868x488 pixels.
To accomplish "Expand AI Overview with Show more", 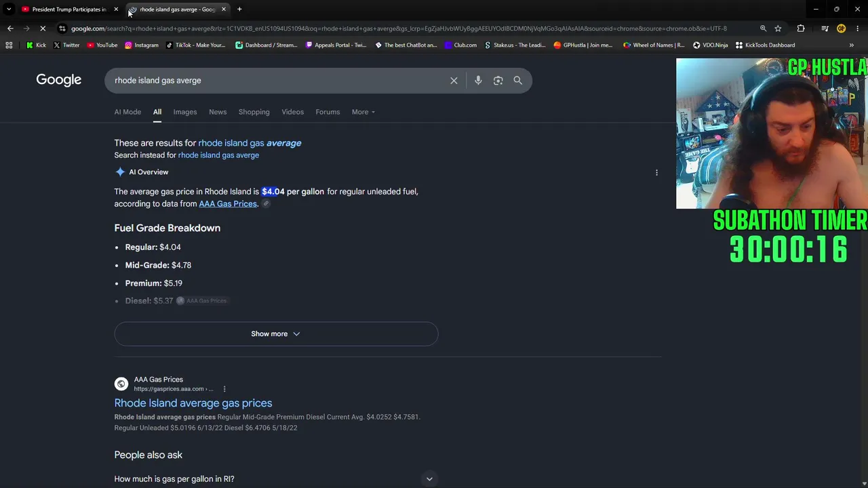I will 276,333.
